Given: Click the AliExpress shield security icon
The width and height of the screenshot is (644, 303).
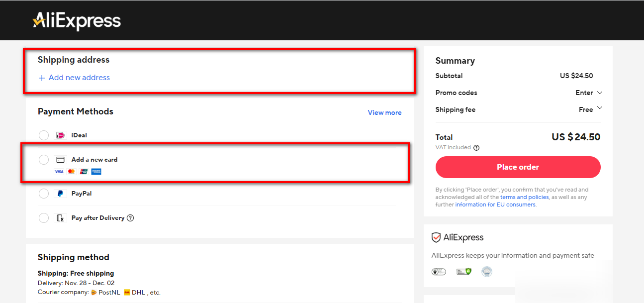Looking at the screenshot, I should [x=436, y=238].
